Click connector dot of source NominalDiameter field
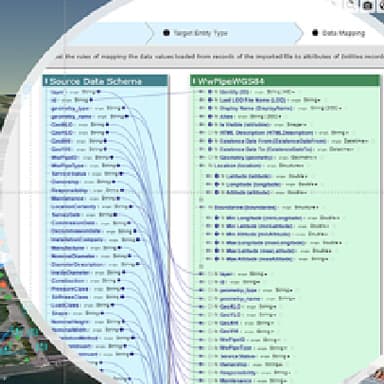The height and width of the screenshot is (384, 384). pos(130,256)
